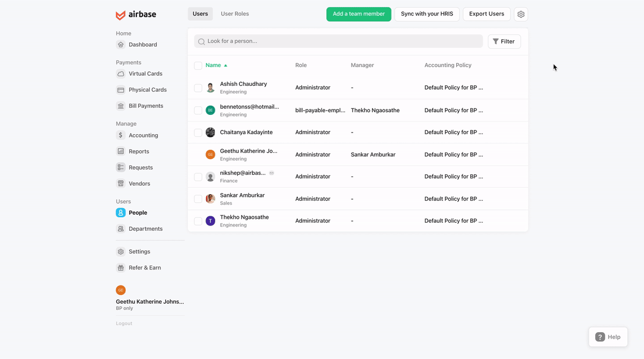Open the Help widget

pyautogui.click(x=608, y=337)
